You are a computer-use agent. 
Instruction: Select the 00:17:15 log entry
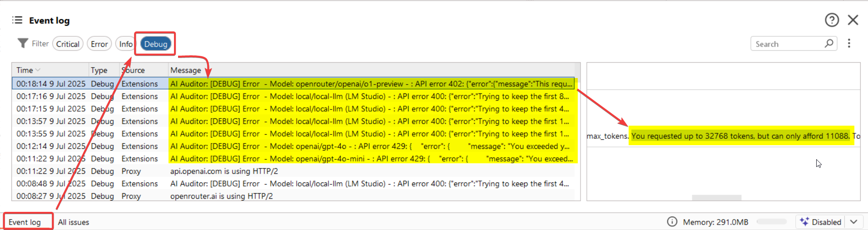(293, 108)
